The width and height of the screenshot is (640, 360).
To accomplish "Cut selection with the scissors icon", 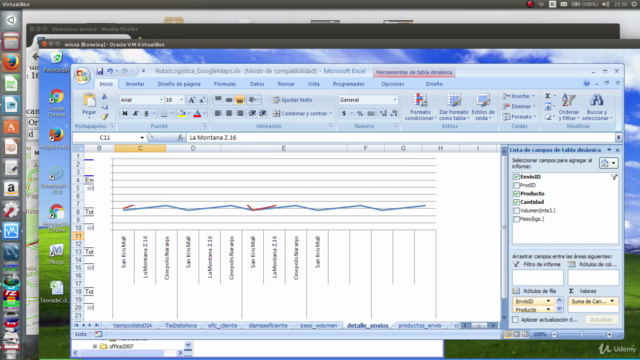I will click(104, 97).
